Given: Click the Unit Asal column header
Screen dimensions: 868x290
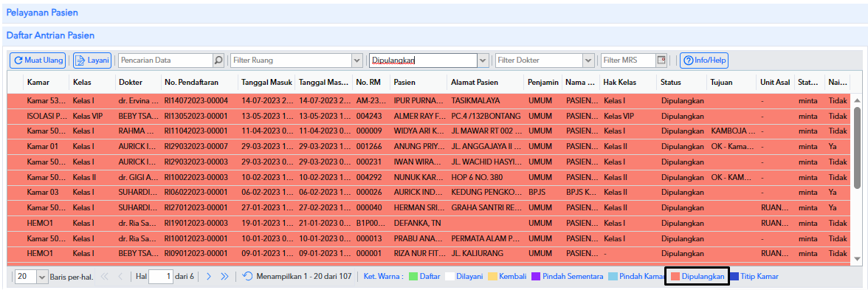Looking at the screenshot, I should [x=776, y=82].
